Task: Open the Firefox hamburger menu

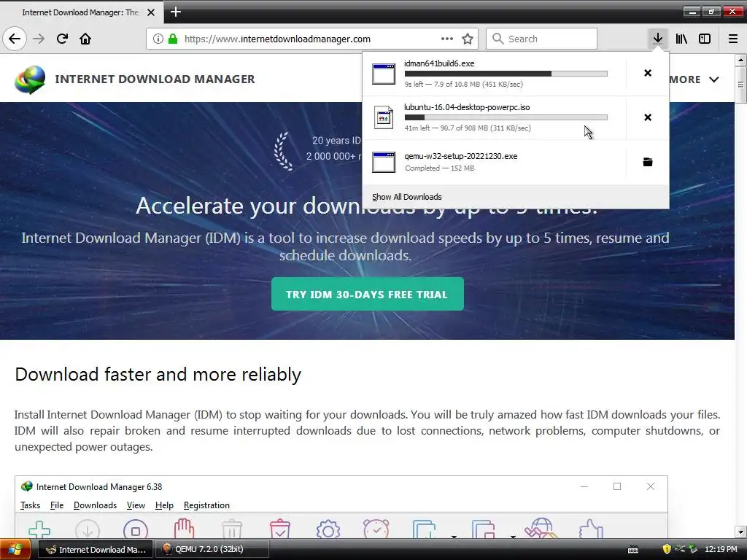Action: point(733,39)
